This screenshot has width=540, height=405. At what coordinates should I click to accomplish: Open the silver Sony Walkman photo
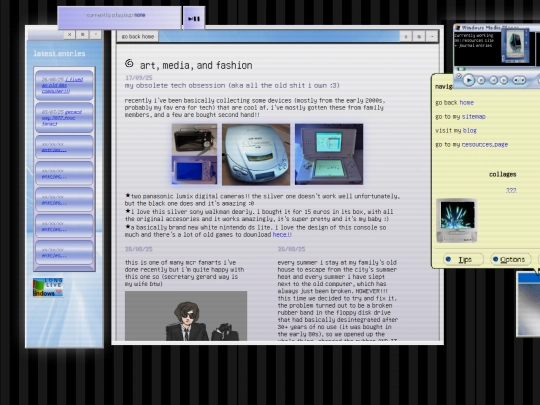click(x=256, y=154)
